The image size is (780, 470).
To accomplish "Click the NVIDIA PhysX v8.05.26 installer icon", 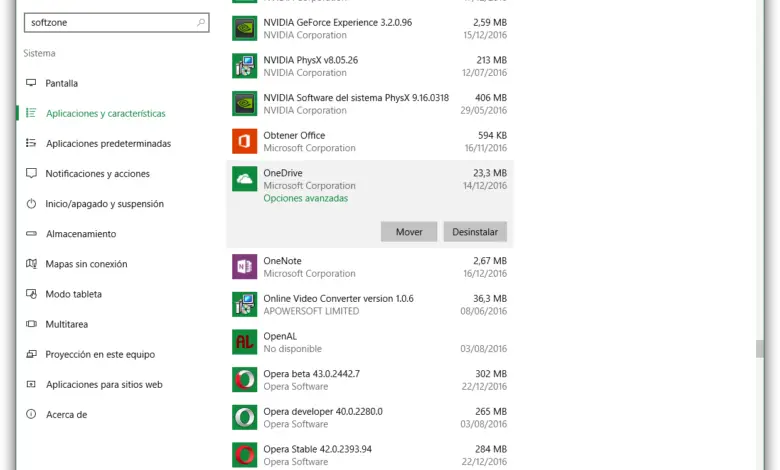I will coord(244,66).
